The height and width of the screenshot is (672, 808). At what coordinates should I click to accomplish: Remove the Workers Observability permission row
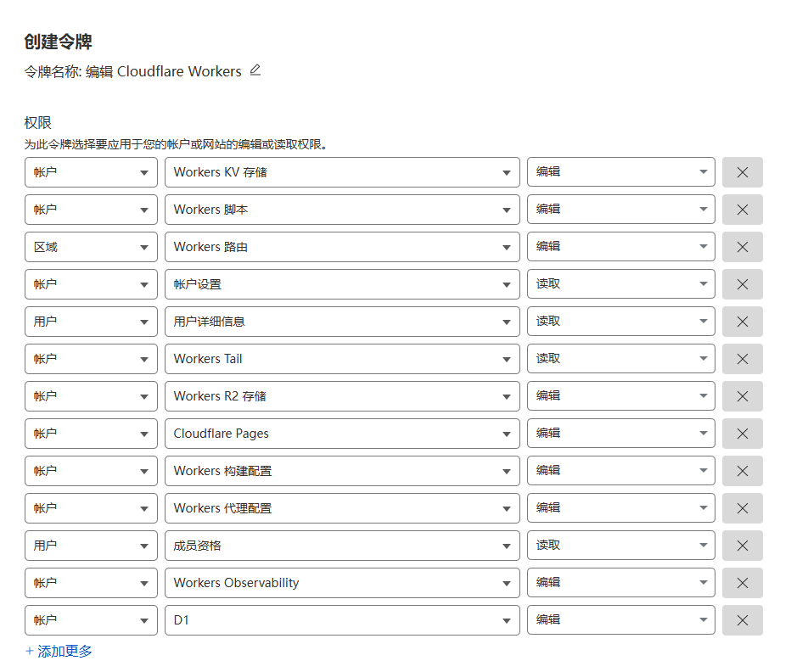click(x=743, y=582)
